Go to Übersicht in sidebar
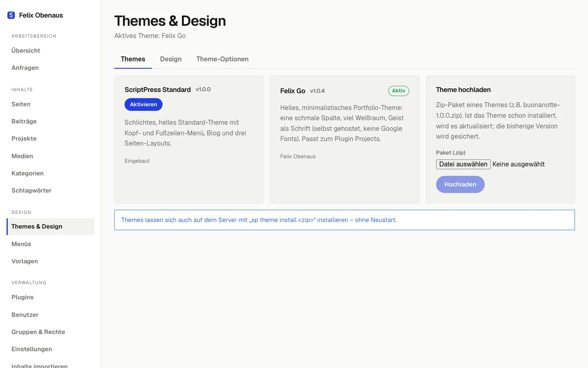Screen dimensions: 588x368 tap(50, 51)
